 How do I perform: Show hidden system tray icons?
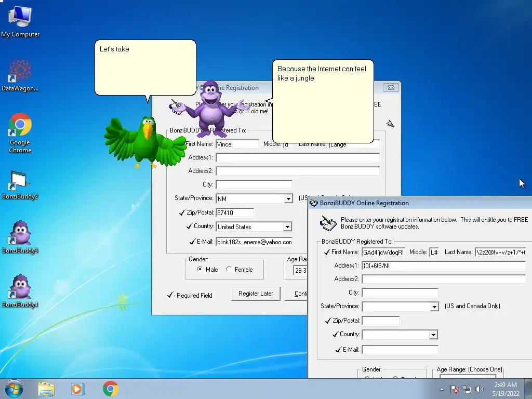pyautogui.click(x=442, y=389)
